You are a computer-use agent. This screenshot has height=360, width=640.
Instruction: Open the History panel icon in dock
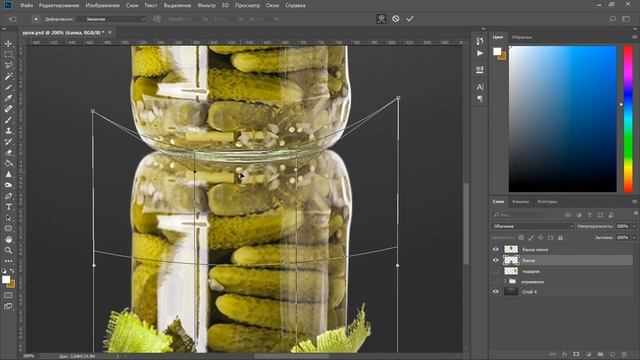[480, 41]
